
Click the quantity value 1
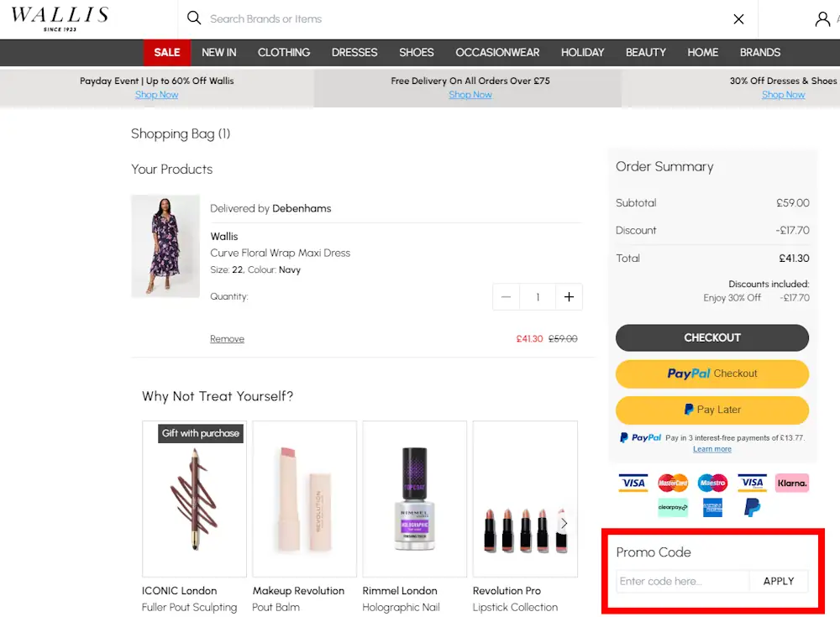(x=538, y=296)
